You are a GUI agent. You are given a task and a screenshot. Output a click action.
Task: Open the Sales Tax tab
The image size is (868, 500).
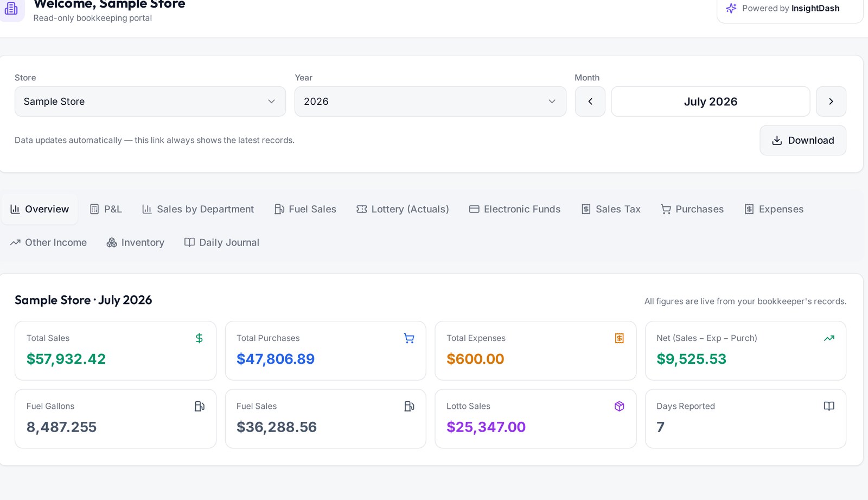[x=611, y=209]
